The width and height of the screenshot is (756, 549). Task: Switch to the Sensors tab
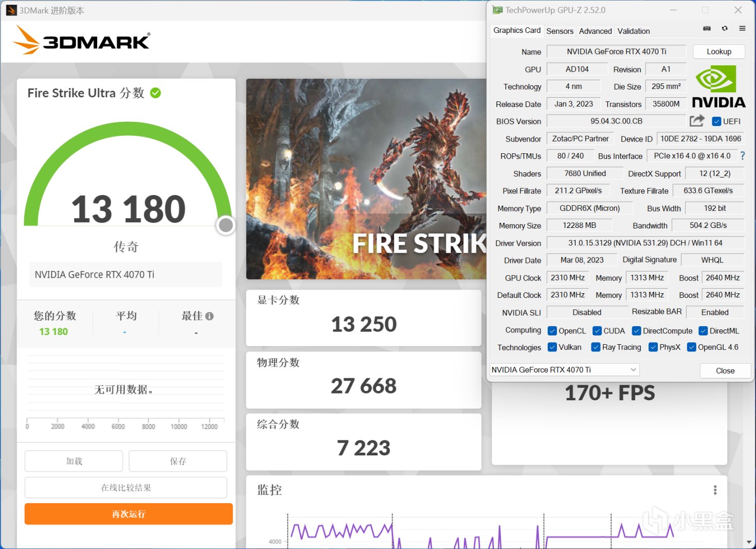560,31
